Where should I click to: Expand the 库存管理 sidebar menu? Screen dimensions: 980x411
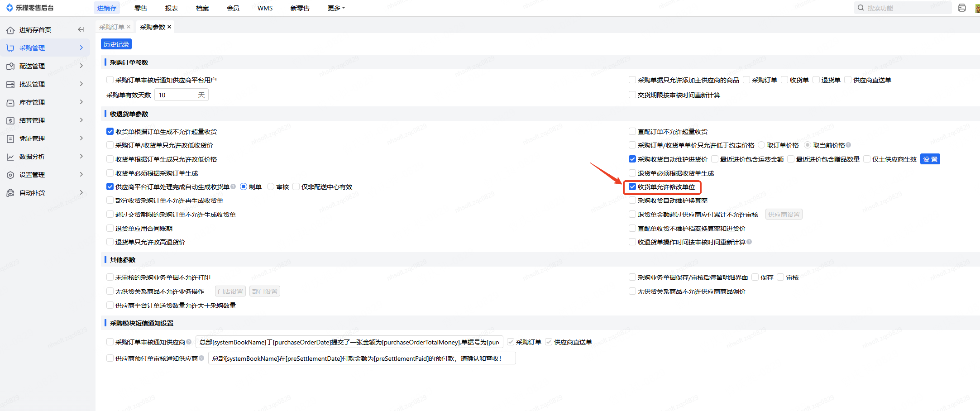point(81,102)
